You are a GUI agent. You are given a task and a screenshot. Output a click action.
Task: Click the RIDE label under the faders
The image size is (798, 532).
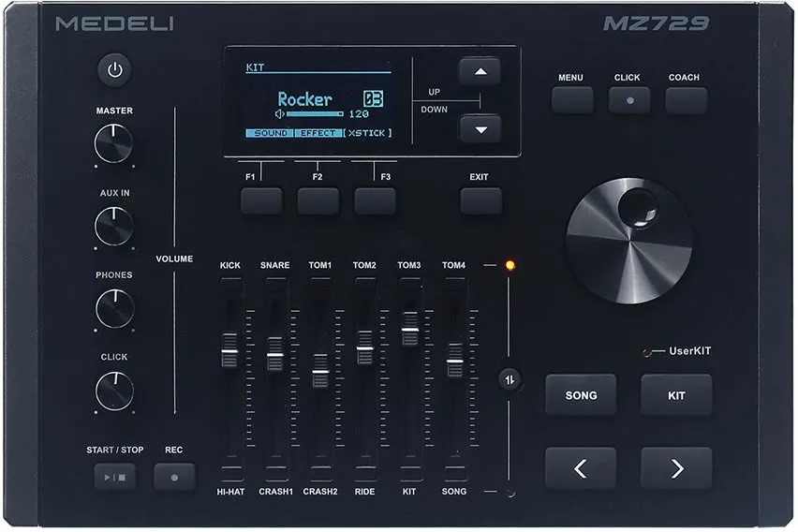[x=365, y=492]
